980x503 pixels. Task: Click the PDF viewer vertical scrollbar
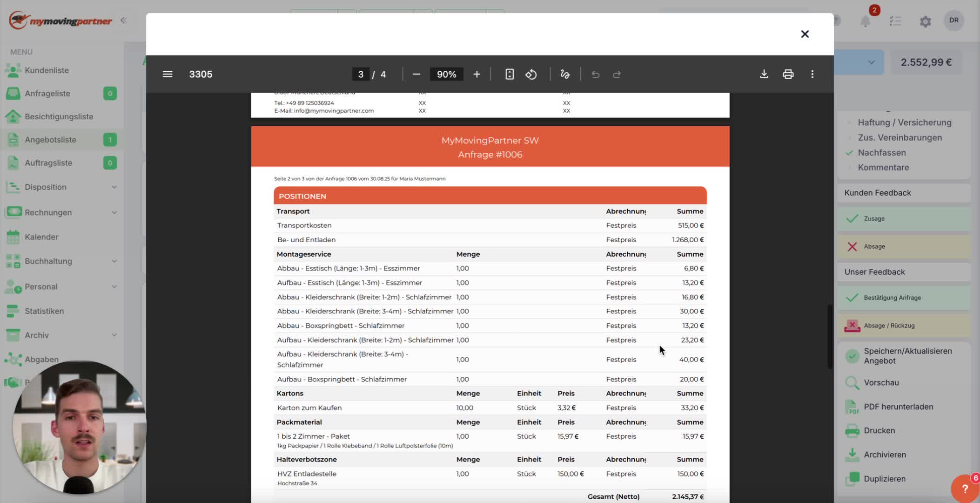tap(830, 336)
